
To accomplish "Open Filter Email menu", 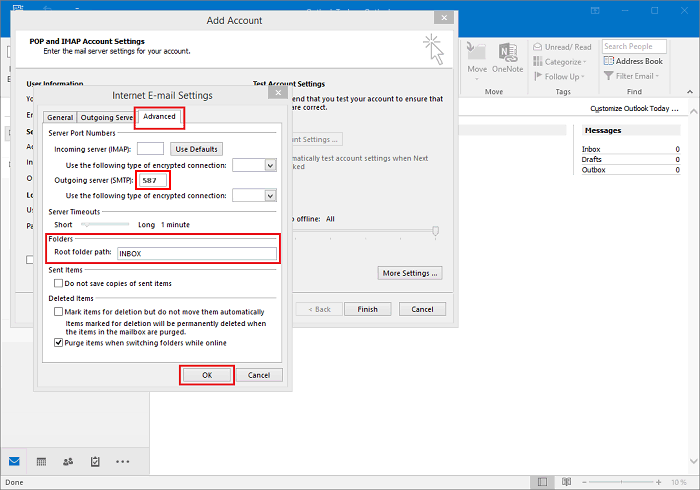I will [631, 76].
